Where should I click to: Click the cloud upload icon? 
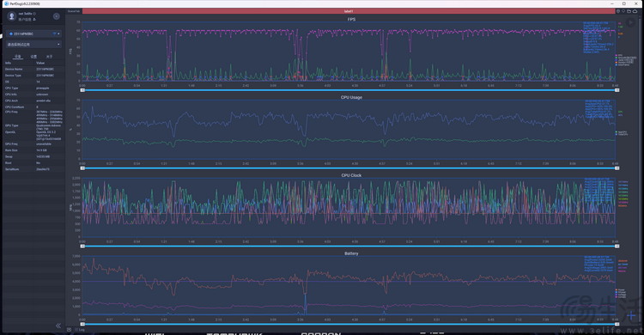click(x=635, y=11)
